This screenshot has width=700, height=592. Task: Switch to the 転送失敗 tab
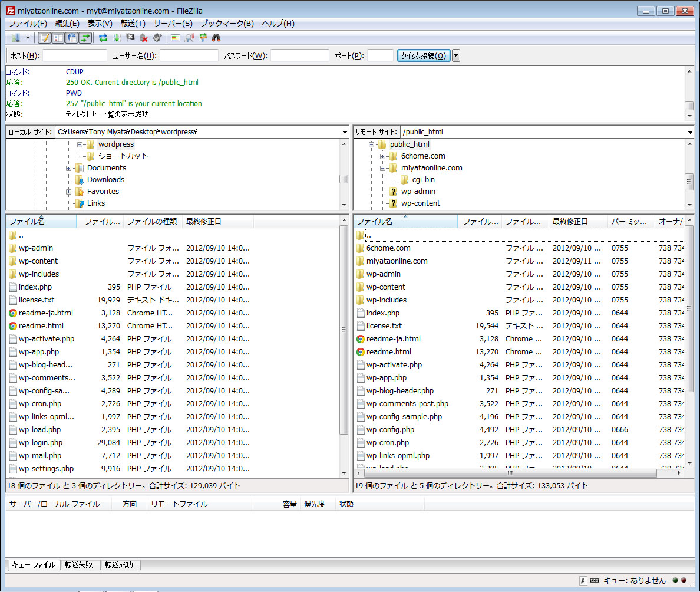coord(80,565)
